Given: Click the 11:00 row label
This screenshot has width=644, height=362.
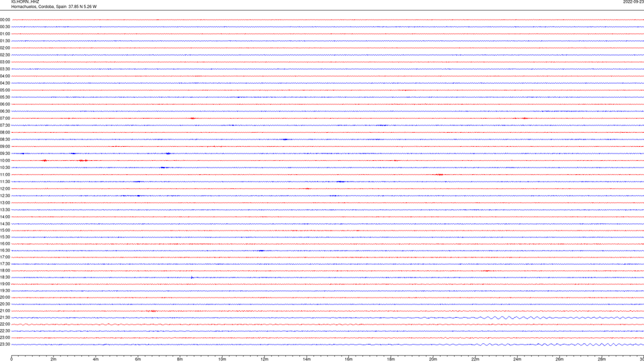Looking at the screenshot, I should [x=5, y=174].
